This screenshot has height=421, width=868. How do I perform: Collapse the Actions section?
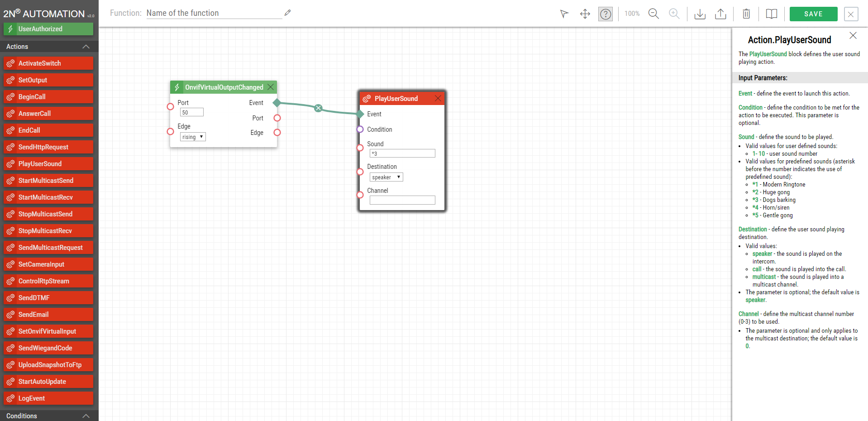[86, 47]
